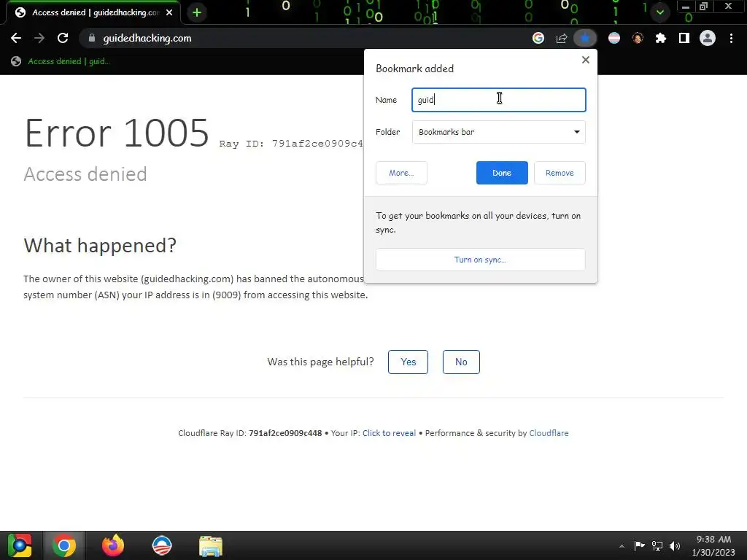
Task: Answer Yes to page helpful question
Action: click(x=408, y=362)
